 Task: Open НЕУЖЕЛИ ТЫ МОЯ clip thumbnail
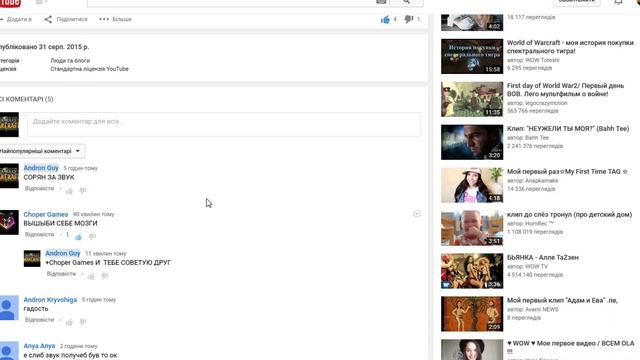tap(472, 142)
